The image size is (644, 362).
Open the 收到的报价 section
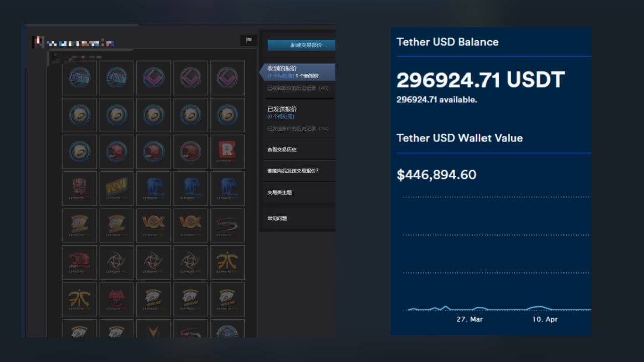tap(282, 68)
